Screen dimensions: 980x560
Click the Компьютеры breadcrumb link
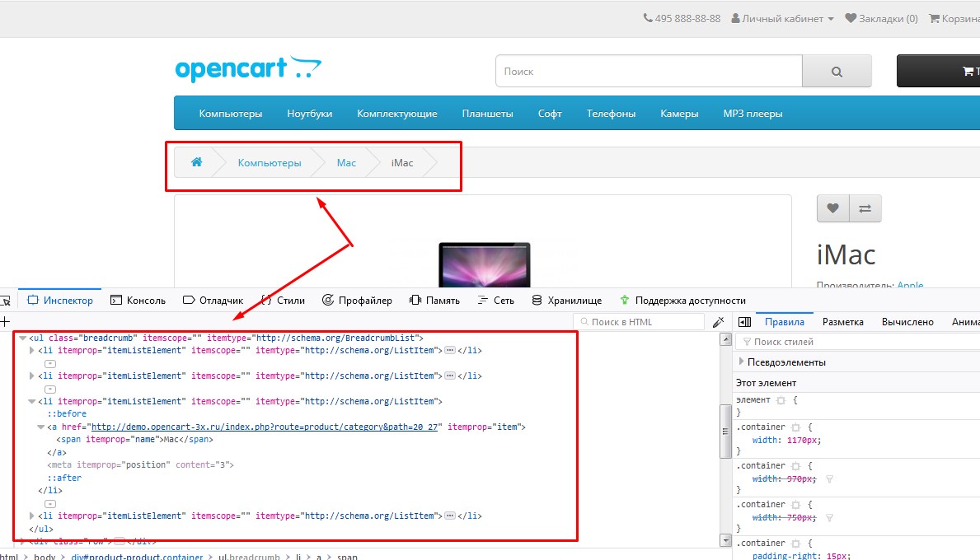pyautogui.click(x=270, y=163)
